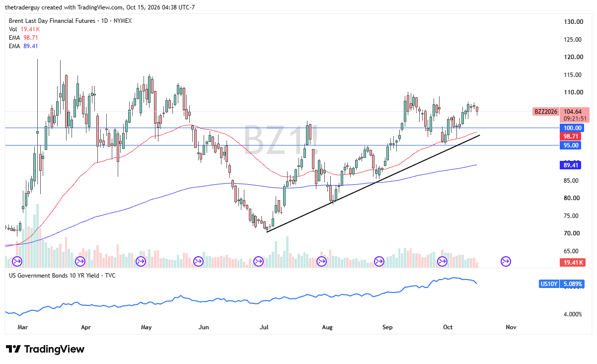Click the contract roll icon below July
The height and width of the screenshot is (364, 597).
[x=258, y=261]
